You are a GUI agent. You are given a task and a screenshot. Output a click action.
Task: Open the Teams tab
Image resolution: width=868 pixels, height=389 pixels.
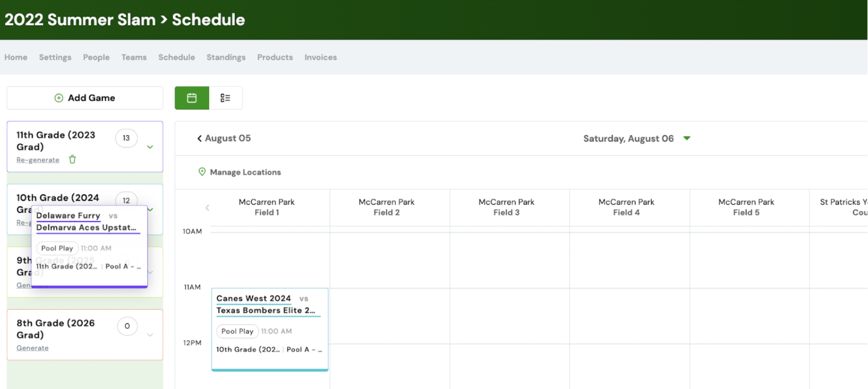134,57
